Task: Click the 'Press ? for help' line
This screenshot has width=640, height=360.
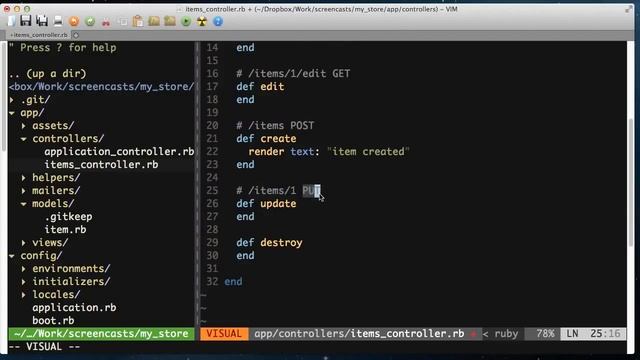Action: [62, 48]
